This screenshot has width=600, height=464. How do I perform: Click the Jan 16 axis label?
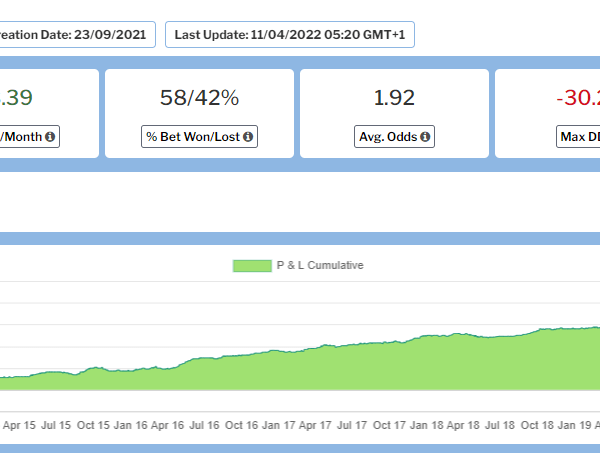(130, 425)
